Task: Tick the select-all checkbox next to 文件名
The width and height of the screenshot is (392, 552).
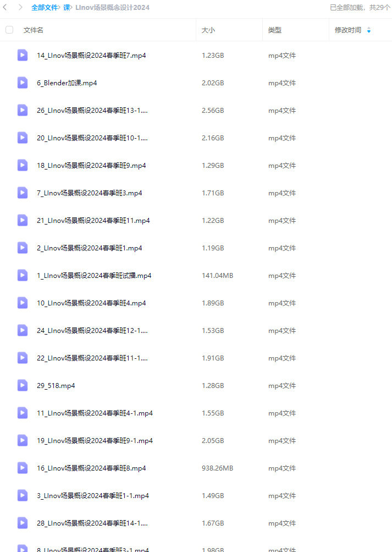Action: 9,30
